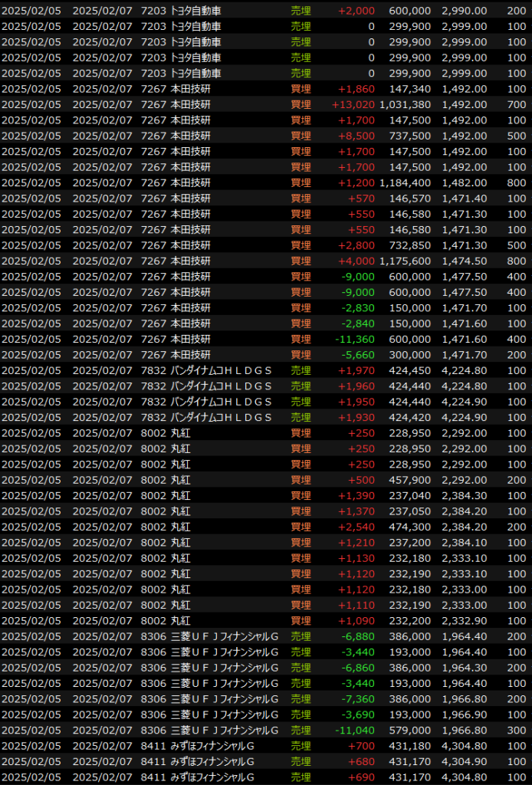Click the 1,474.50 price cell
The image size is (532, 785).
464,261
